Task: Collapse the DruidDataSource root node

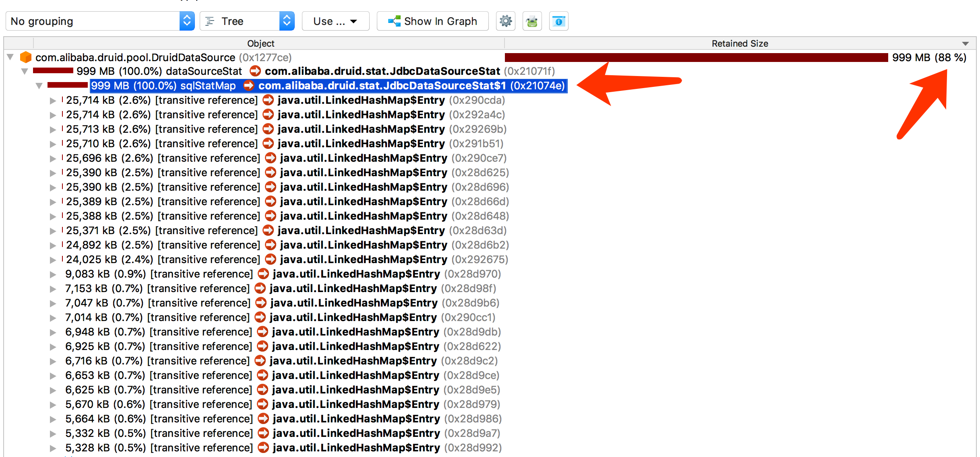Action: (10, 57)
